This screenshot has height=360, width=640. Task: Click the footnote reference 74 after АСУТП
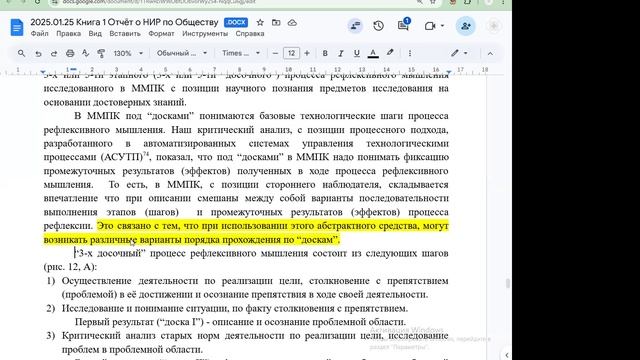[146, 154]
